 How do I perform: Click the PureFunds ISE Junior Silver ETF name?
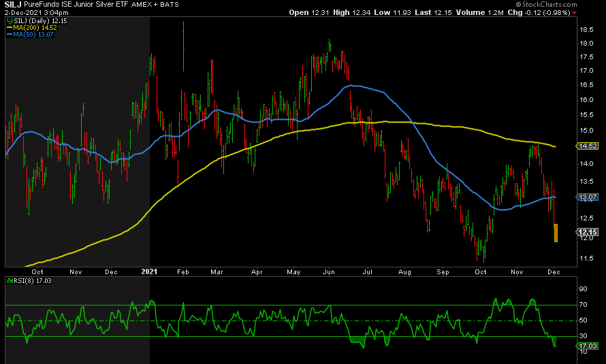click(76, 4)
